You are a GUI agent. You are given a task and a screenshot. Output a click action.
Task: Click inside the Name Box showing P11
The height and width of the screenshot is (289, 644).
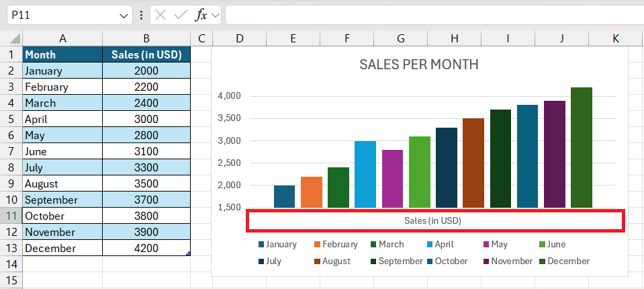coord(64,15)
